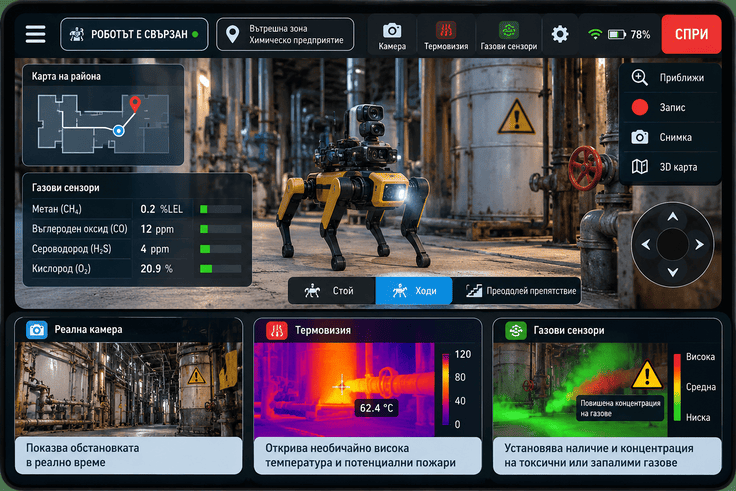Click the Реална камера blue camera icon
Image resolution: width=736 pixels, height=491 pixels.
pos(37,330)
